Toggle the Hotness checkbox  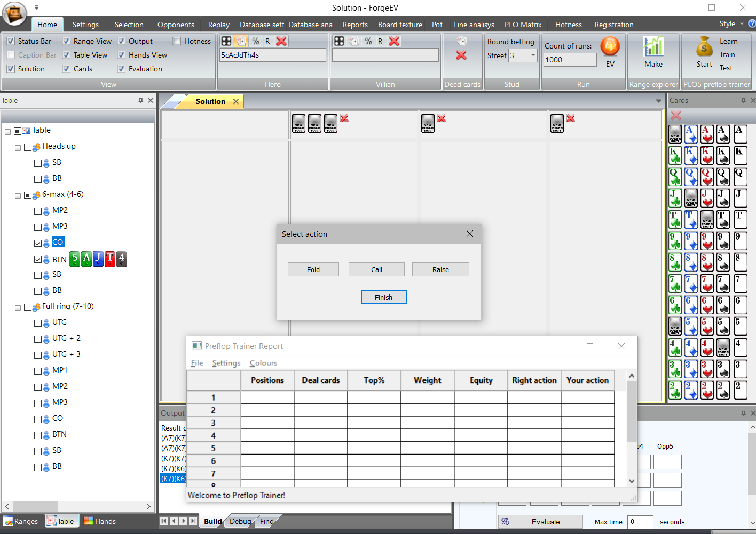177,41
